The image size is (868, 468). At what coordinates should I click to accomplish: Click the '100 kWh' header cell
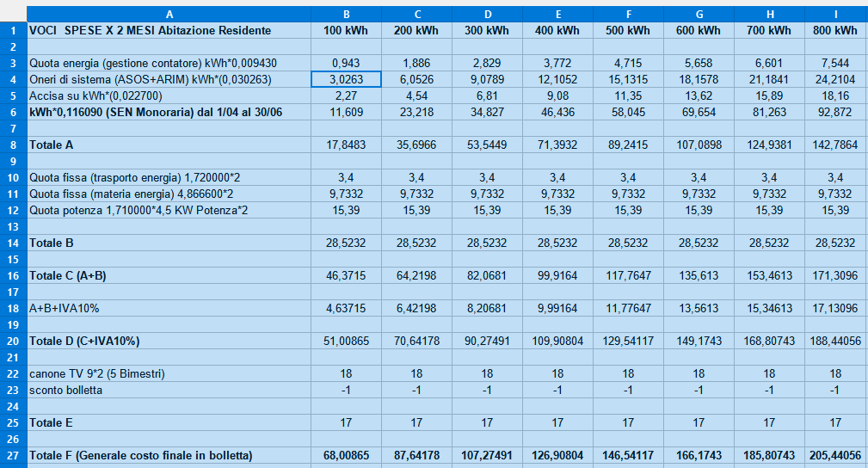(x=346, y=30)
